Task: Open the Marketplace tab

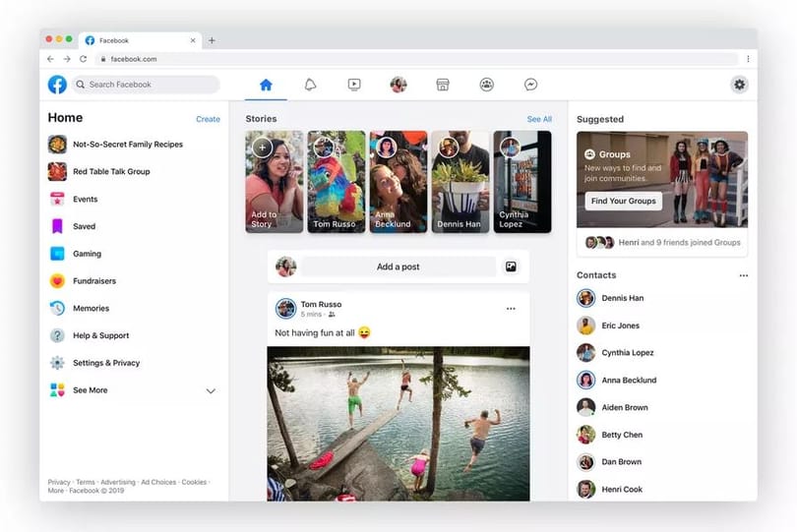Action: [x=443, y=85]
